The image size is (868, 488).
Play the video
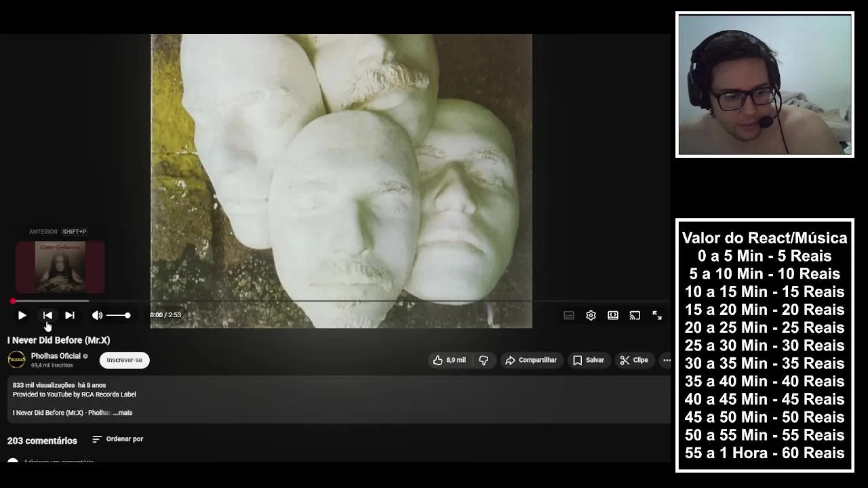click(x=22, y=315)
